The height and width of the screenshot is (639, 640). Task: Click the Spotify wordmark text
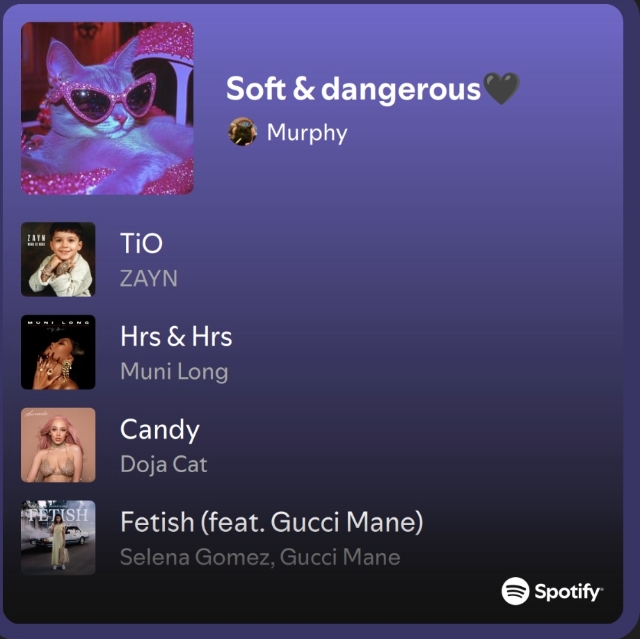point(569,592)
